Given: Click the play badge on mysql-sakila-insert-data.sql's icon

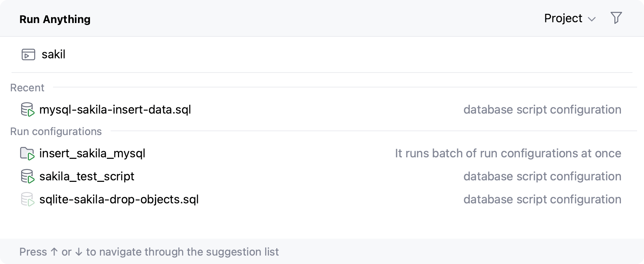Looking at the screenshot, I should [x=31, y=113].
